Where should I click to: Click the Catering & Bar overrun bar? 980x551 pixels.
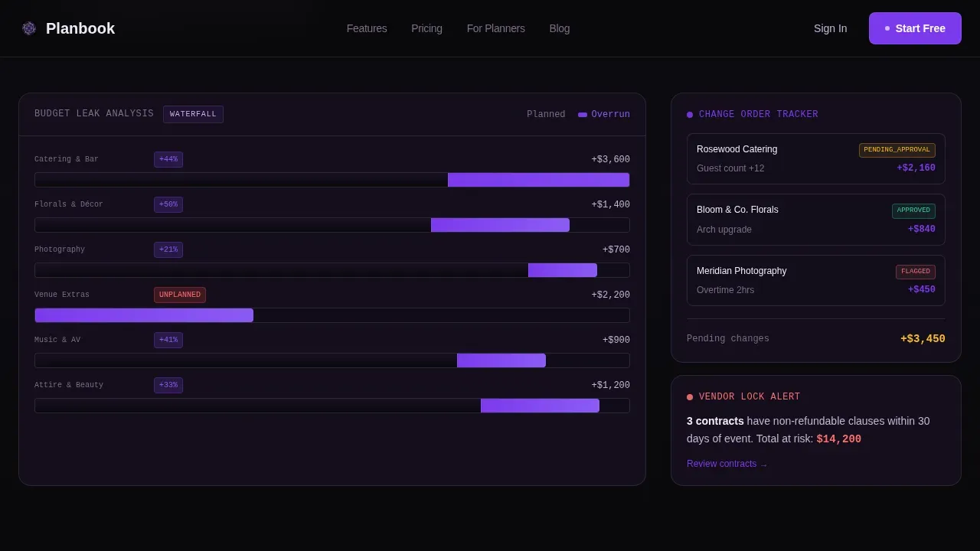point(538,180)
